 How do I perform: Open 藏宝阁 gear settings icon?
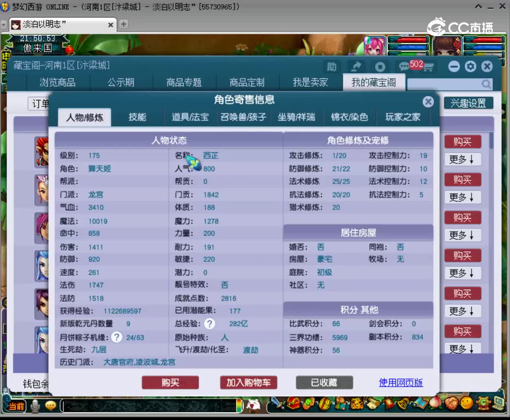tap(471, 66)
